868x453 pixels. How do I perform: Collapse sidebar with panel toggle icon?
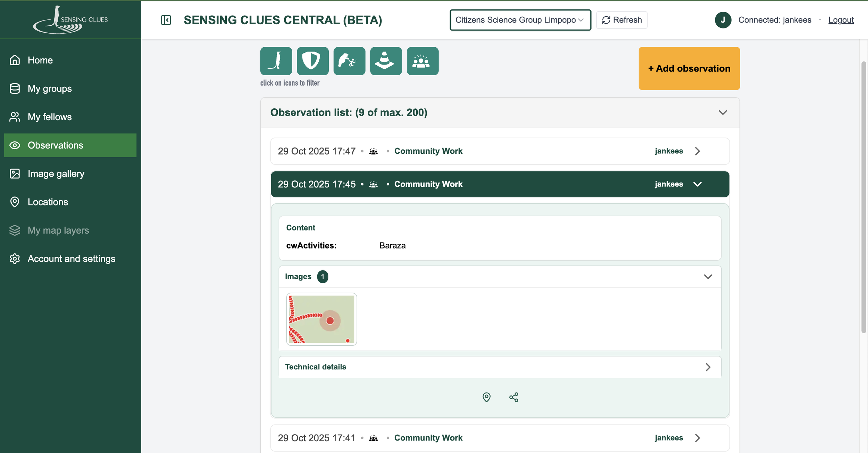(166, 20)
